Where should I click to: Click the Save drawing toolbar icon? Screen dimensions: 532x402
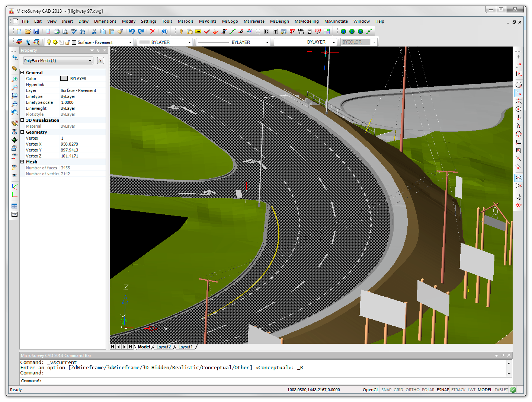tap(36, 32)
